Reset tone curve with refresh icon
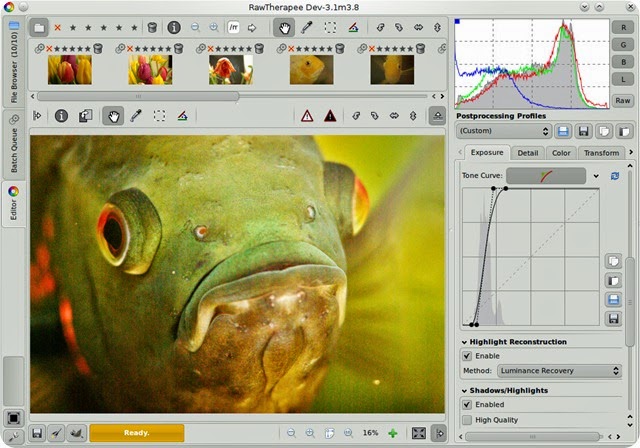Viewport: 640px width, 448px height. point(615,176)
